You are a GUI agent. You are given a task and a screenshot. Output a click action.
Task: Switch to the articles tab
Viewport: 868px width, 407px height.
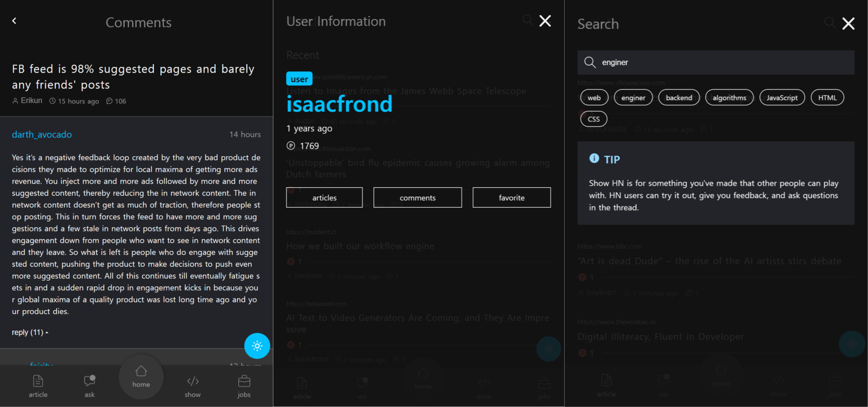324,197
